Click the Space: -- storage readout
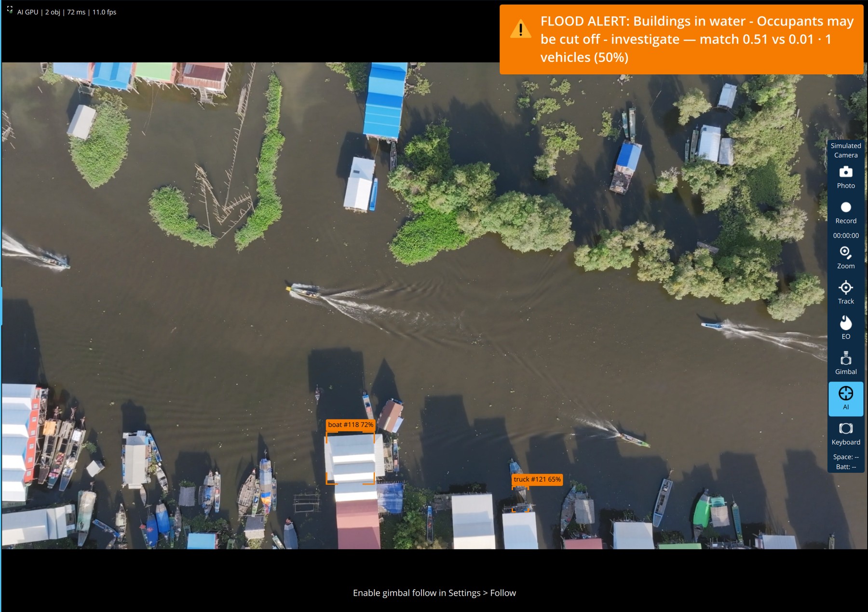 click(x=846, y=457)
